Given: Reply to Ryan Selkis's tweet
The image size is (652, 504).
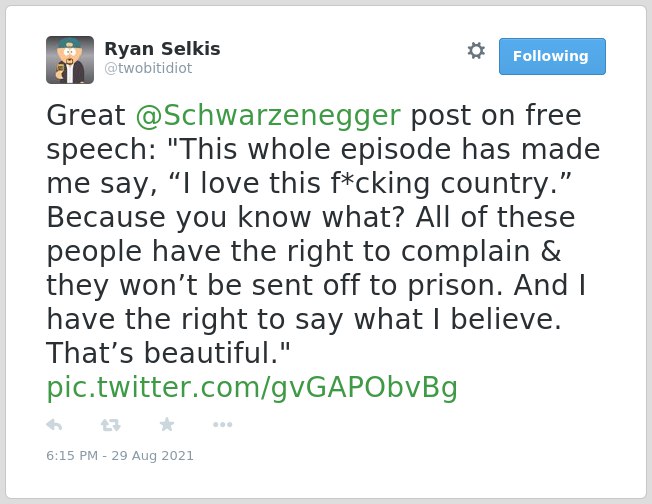Looking at the screenshot, I should [x=54, y=425].
